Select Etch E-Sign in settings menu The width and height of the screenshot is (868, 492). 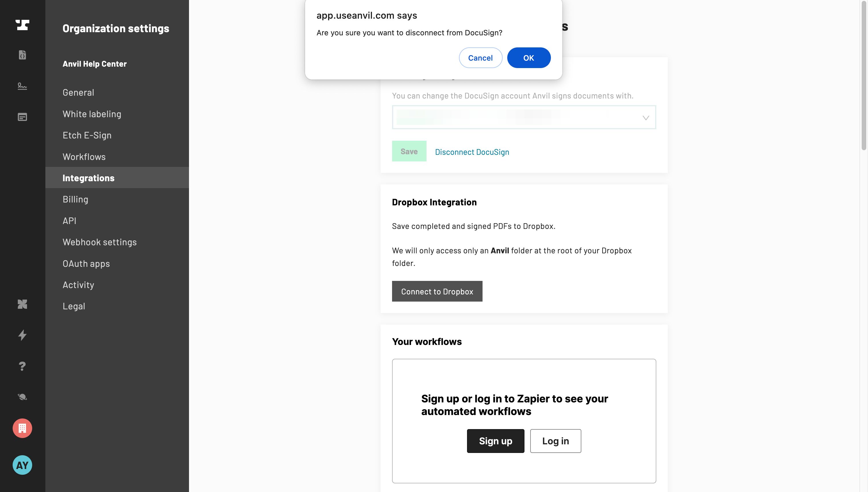coord(87,135)
